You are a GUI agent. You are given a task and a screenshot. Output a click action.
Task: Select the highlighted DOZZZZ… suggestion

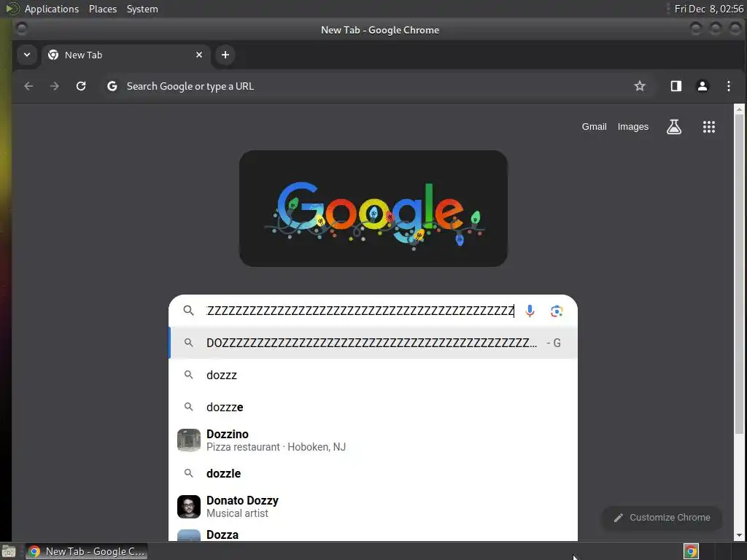tap(373, 343)
